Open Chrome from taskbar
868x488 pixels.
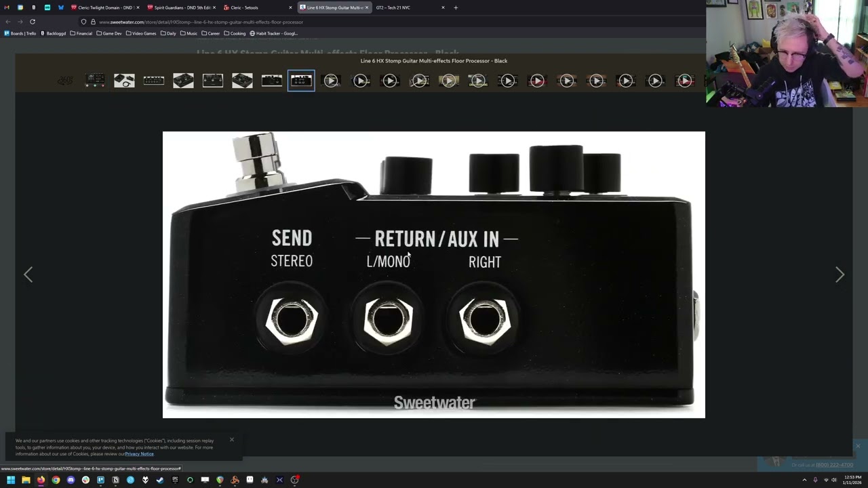pyautogui.click(x=56, y=480)
